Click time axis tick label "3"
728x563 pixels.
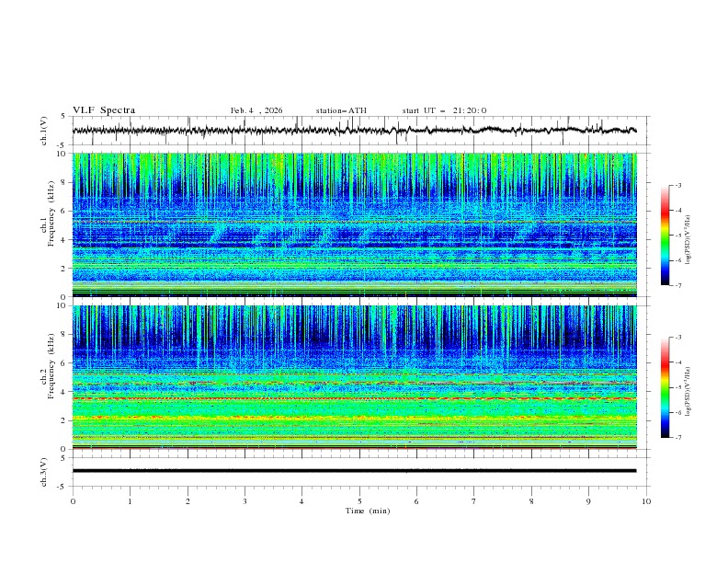click(x=245, y=501)
